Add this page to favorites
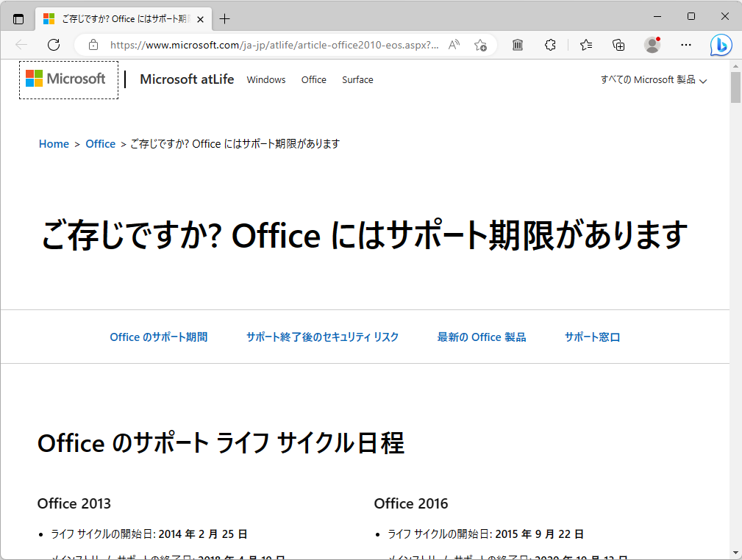 [x=480, y=45]
